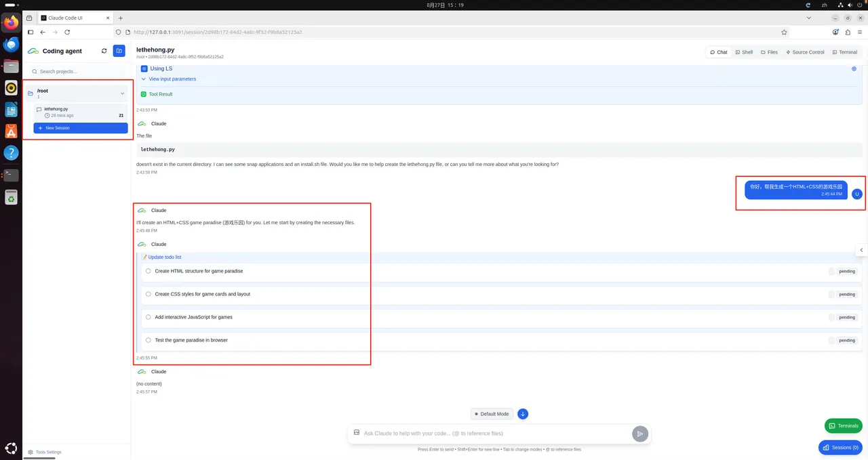Click the tool settings gear in Using LS card
Screen dimensions: 868x460
[854, 68]
